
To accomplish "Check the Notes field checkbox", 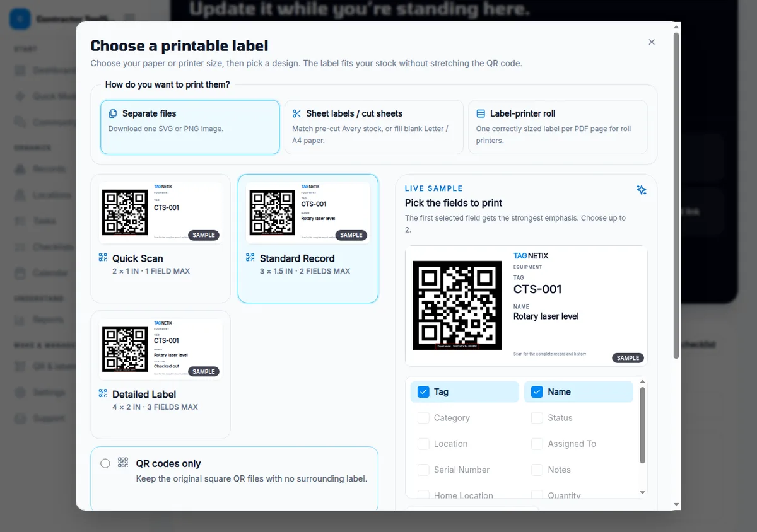I will pos(537,470).
